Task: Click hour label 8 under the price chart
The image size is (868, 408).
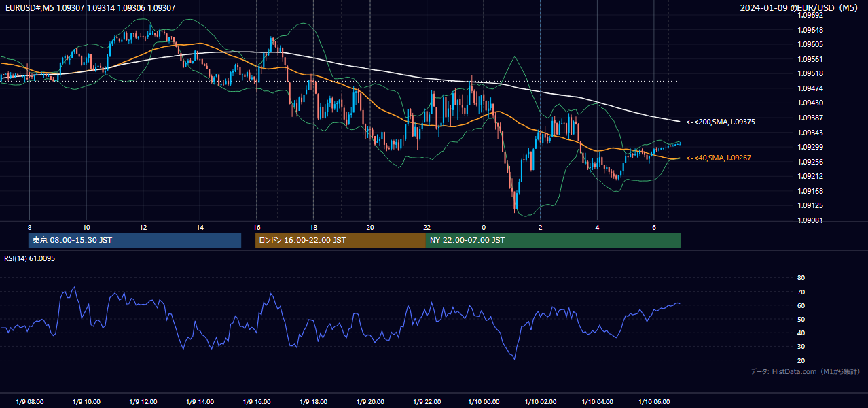Action: [29, 227]
